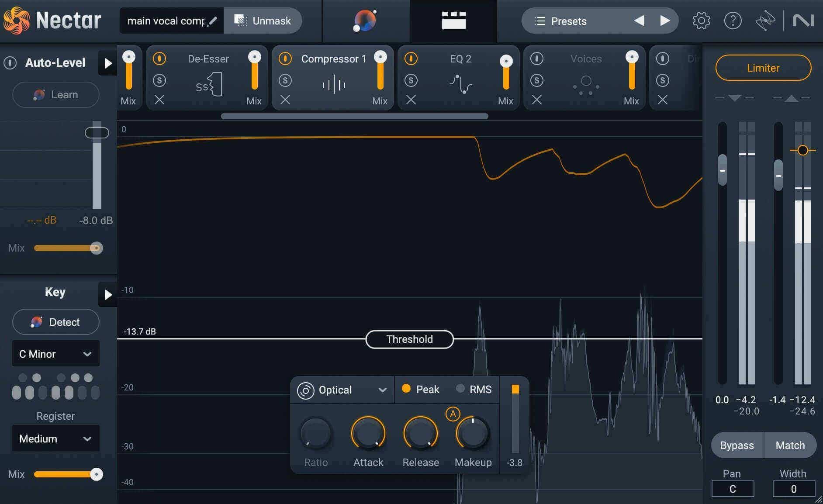Adjust Compressor 1 Mix slider

point(380,70)
